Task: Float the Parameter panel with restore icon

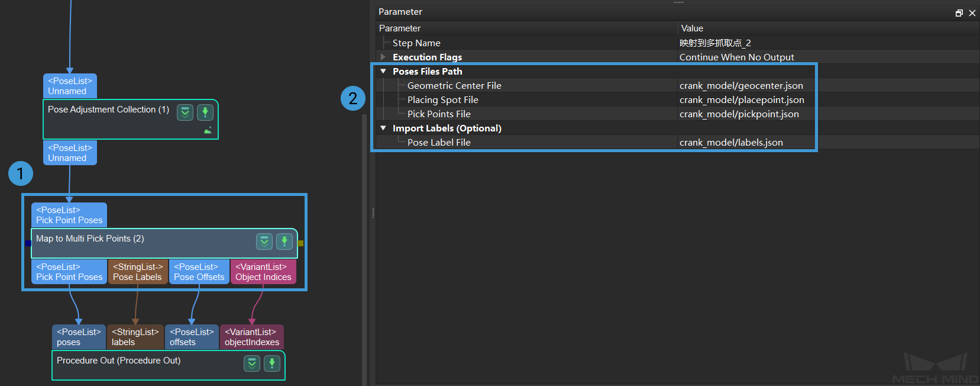Action: click(959, 13)
